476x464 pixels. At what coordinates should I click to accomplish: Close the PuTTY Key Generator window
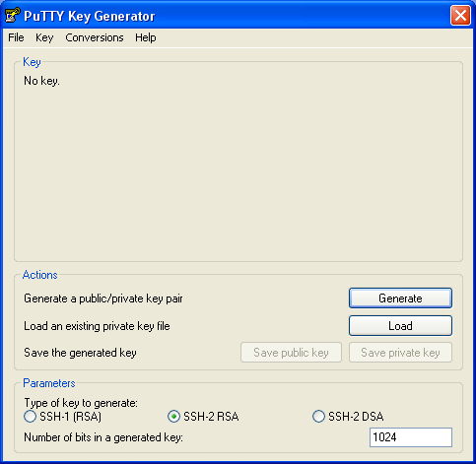(460, 15)
